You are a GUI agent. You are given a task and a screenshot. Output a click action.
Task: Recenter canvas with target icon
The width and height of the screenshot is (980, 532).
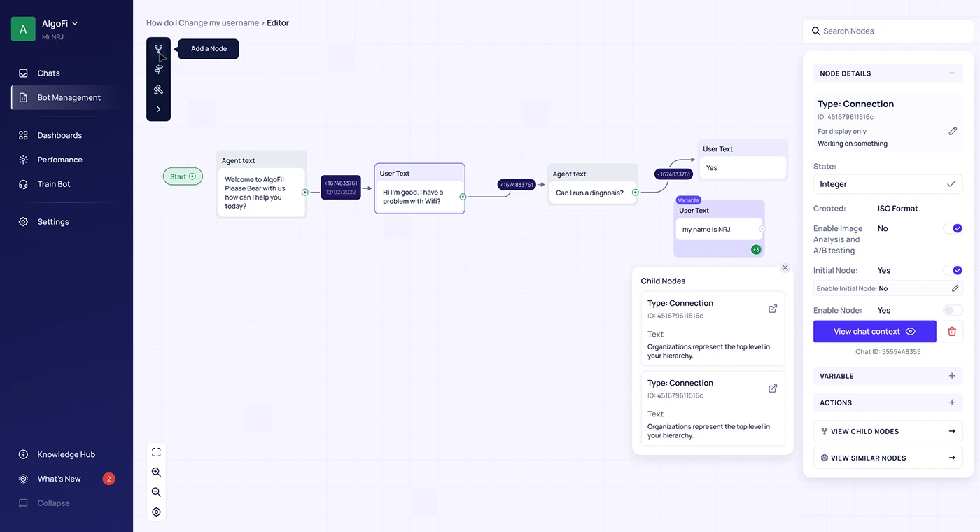point(156,512)
